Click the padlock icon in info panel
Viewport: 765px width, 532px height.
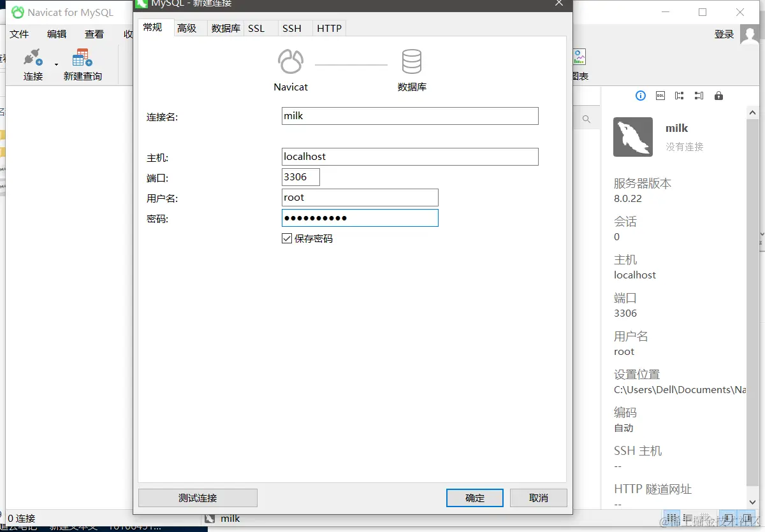point(718,96)
